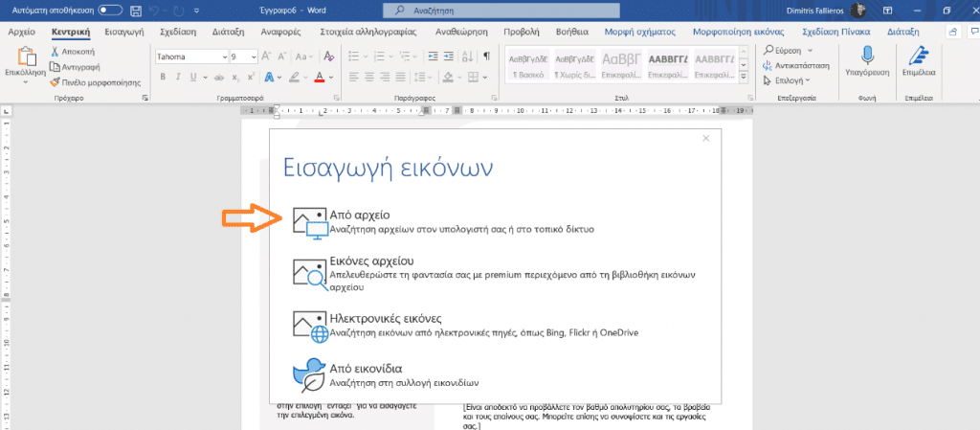The image size is (980, 430).
Task: Click Αντικατάσταση replace button
Action: click(796, 66)
